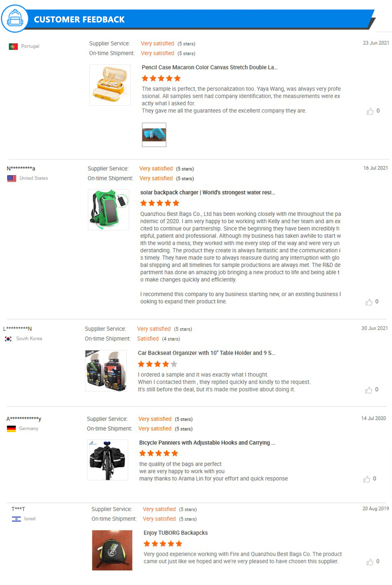Like the Portugal pencil case review

coord(370,111)
